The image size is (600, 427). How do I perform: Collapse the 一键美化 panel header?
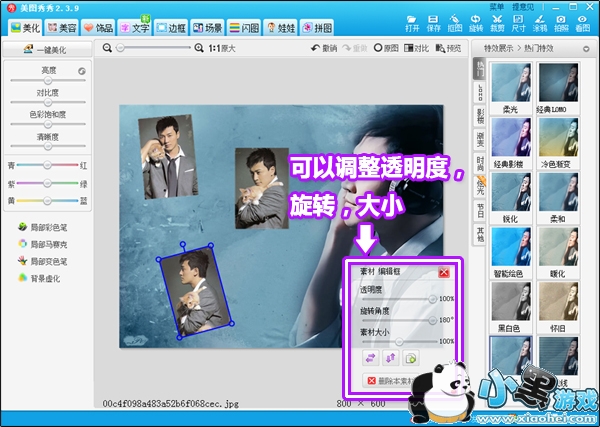pos(48,48)
